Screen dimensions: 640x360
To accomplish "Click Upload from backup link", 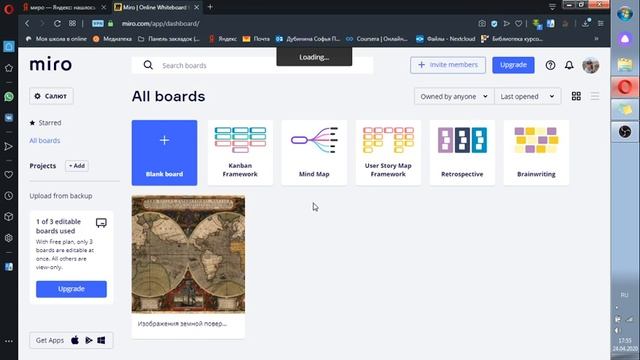I will 61,196.
